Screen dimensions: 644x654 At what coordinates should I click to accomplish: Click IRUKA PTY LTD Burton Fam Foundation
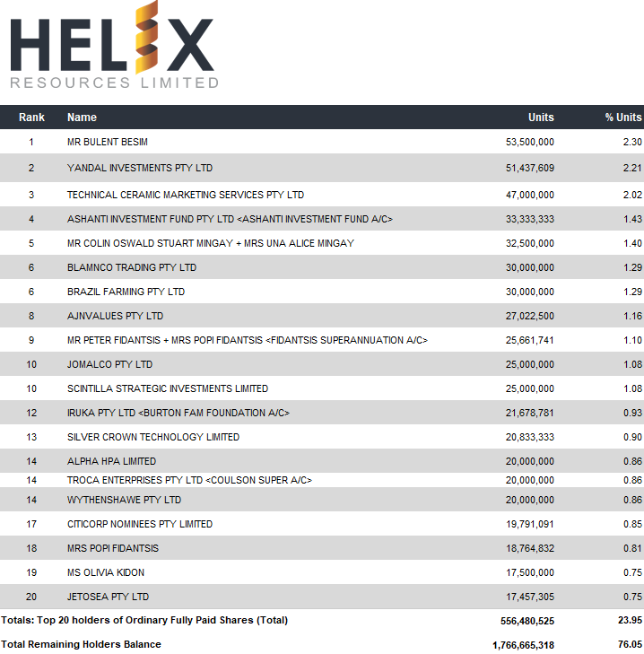coord(178,413)
